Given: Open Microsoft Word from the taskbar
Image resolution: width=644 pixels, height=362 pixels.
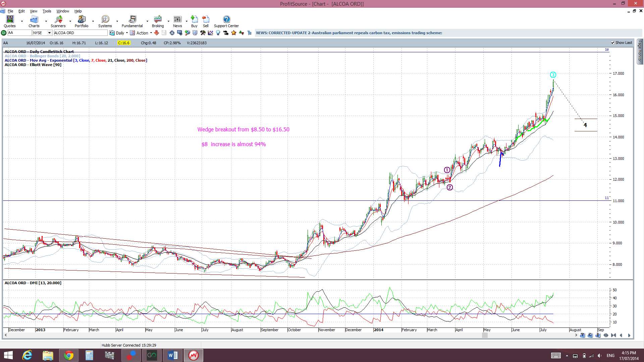Looking at the screenshot, I should (173, 355).
